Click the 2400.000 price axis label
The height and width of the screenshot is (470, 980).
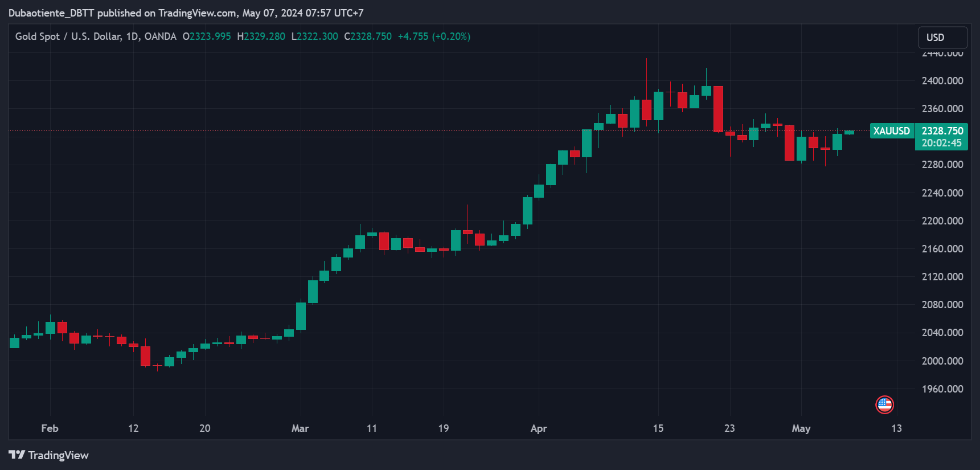(942, 81)
